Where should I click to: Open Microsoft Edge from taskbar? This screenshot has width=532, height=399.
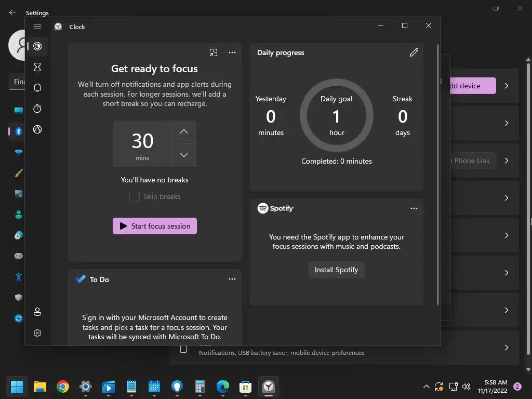[x=222, y=387]
